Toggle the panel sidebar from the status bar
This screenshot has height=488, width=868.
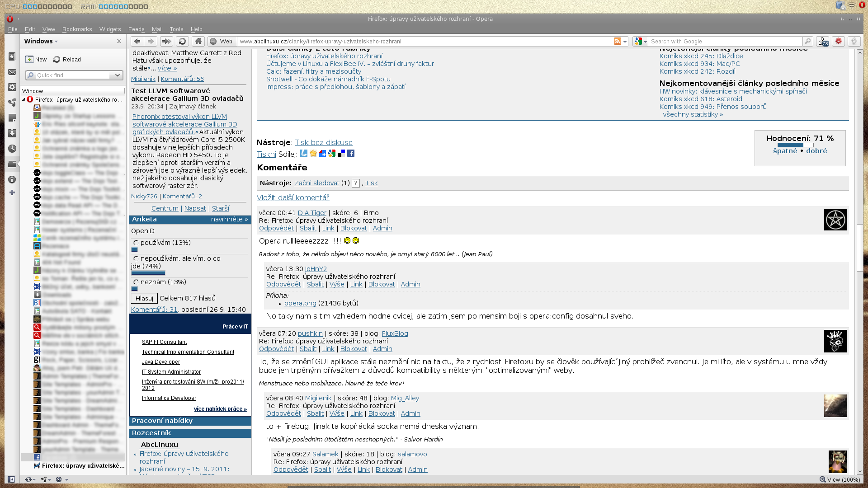tap(11, 479)
